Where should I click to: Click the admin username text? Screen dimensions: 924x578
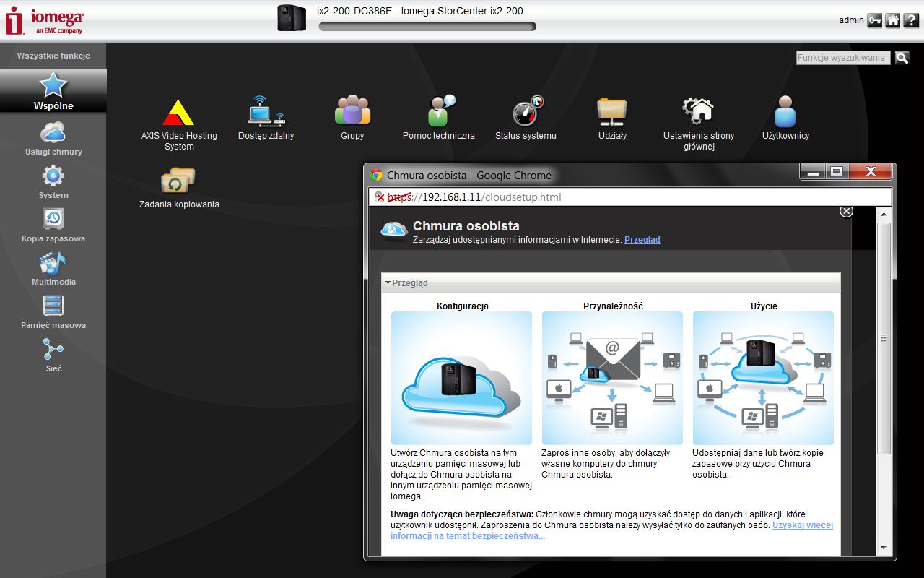(x=851, y=20)
